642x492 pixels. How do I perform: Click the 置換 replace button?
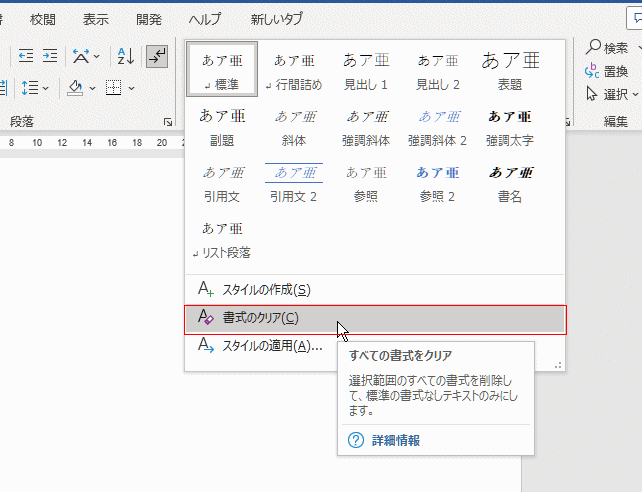point(606,71)
